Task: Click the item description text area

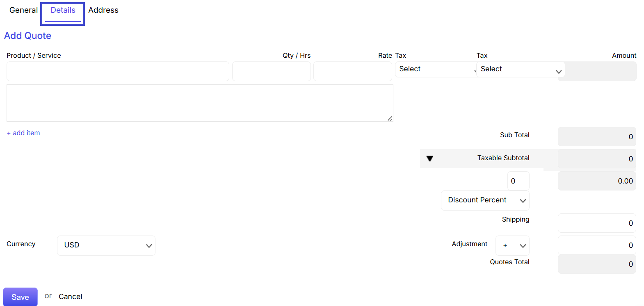Action: [200, 103]
